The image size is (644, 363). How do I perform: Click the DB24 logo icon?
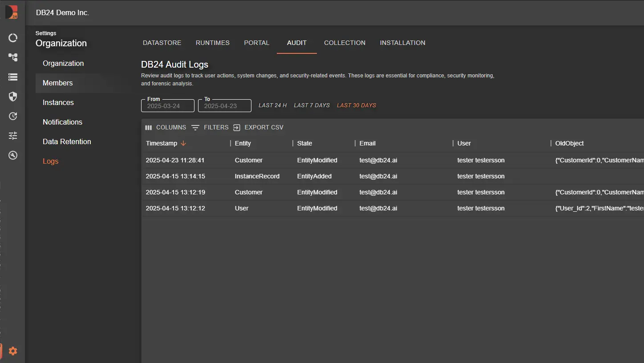coord(12,12)
